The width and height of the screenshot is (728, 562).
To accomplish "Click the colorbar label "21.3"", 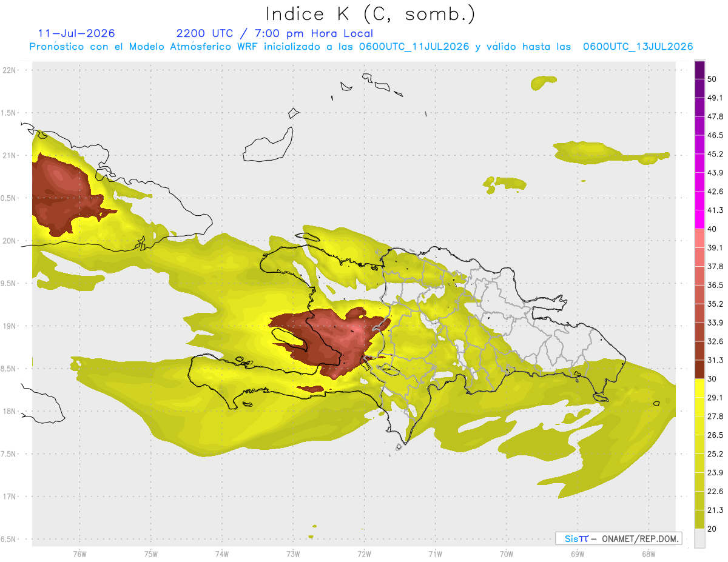I will coord(715,510).
